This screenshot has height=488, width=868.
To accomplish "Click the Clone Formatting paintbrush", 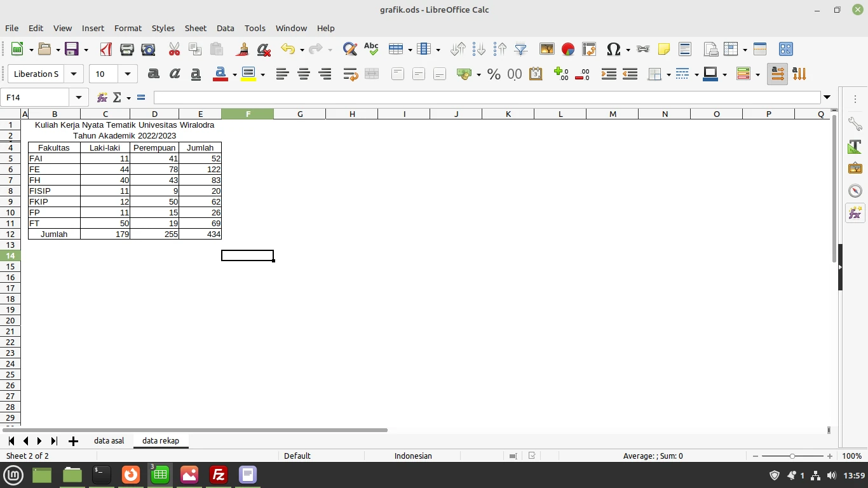I will click(242, 49).
